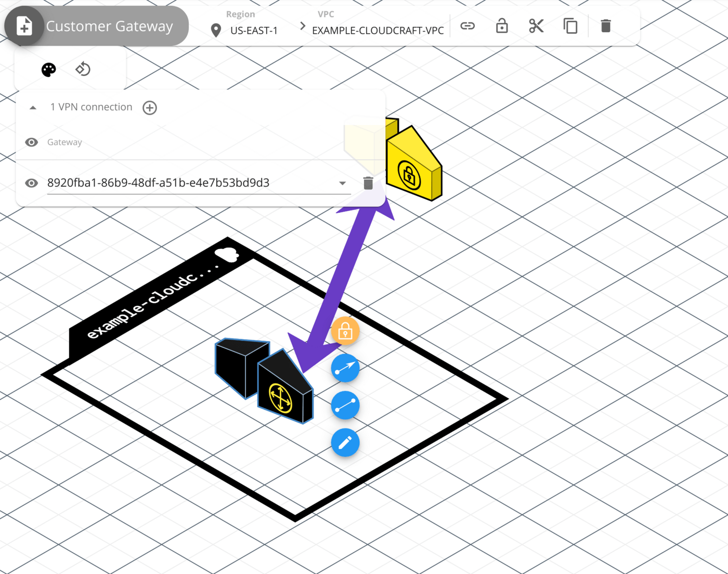Open the 8920fba1 connection dropdown arrow
Image resolution: width=728 pixels, height=574 pixels.
[x=342, y=183]
